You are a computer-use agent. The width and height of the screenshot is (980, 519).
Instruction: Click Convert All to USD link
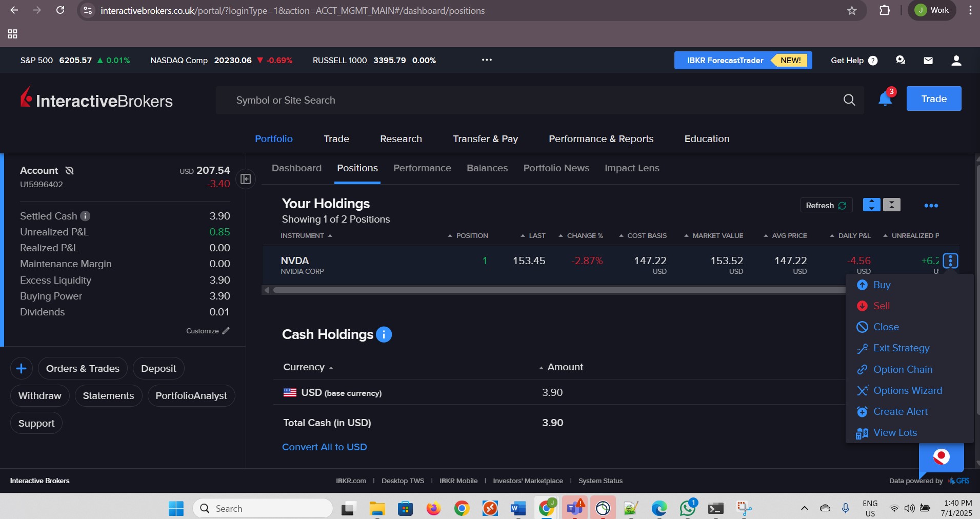tap(325, 447)
